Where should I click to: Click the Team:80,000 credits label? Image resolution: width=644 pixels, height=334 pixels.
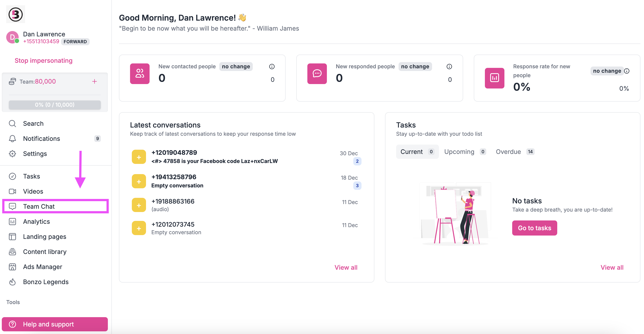click(x=38, y=81)
